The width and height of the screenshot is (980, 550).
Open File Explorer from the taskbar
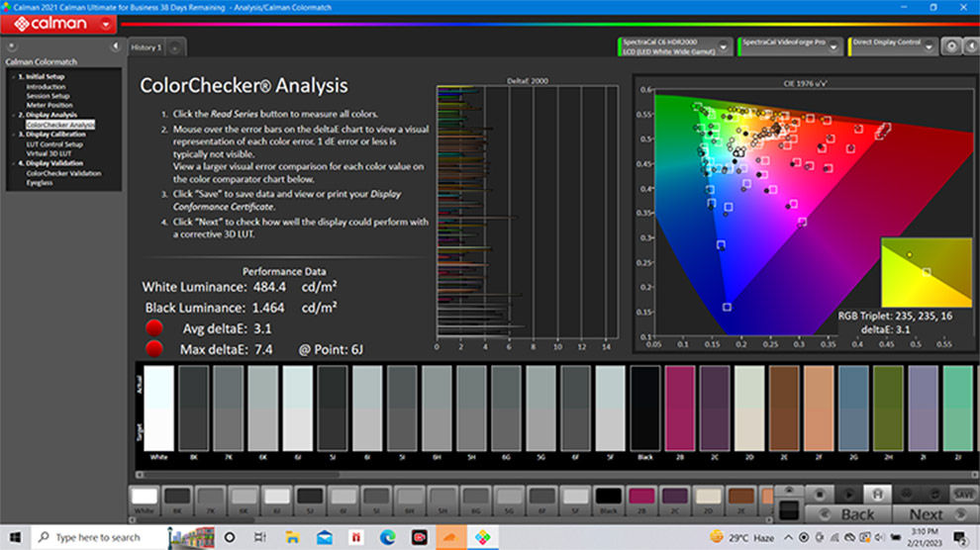pyautogui.click(x=292, y=537)
